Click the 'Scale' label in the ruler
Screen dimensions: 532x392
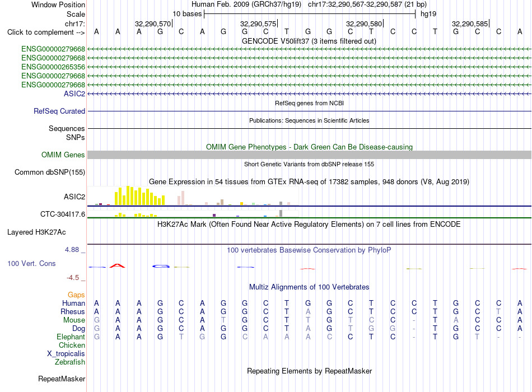click(x=76, y=14)
